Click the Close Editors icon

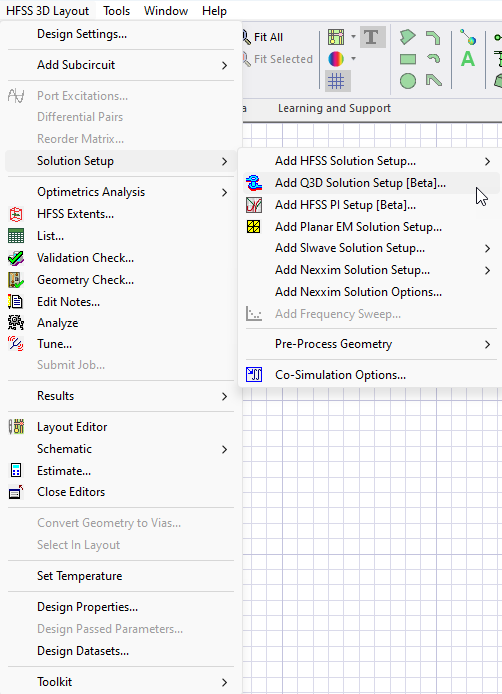(16, 492)
